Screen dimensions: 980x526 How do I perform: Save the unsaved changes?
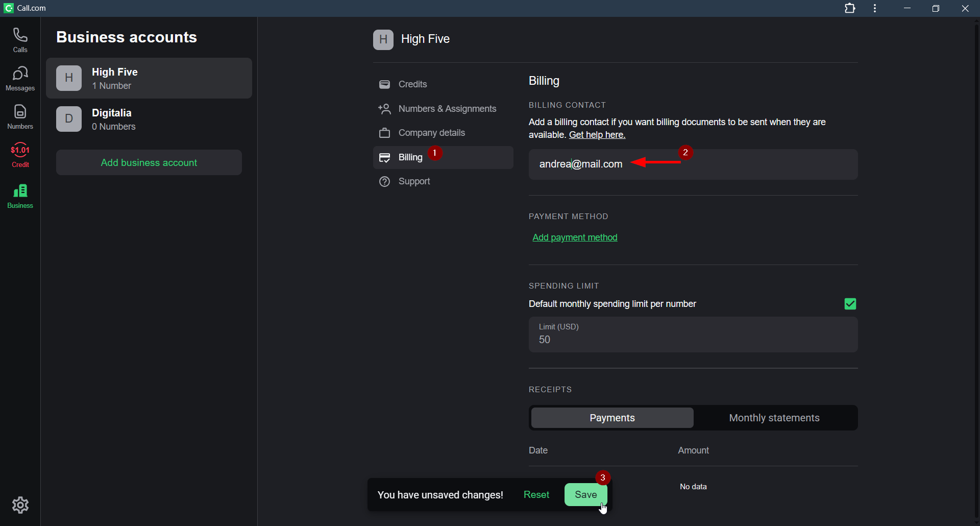pos(585,494)
